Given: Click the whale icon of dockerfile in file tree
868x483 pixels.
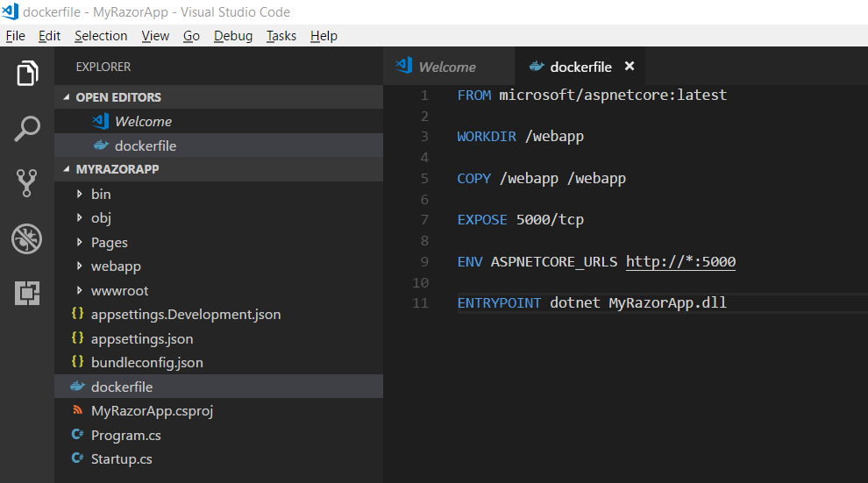Looking at the screenshot, I should [x=77, y=387].
